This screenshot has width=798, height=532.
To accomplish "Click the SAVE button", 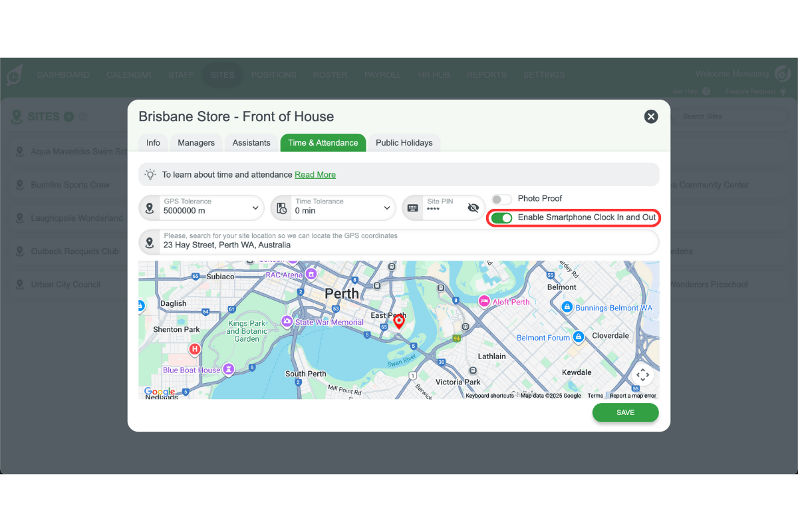I will [x=625, y=412].
